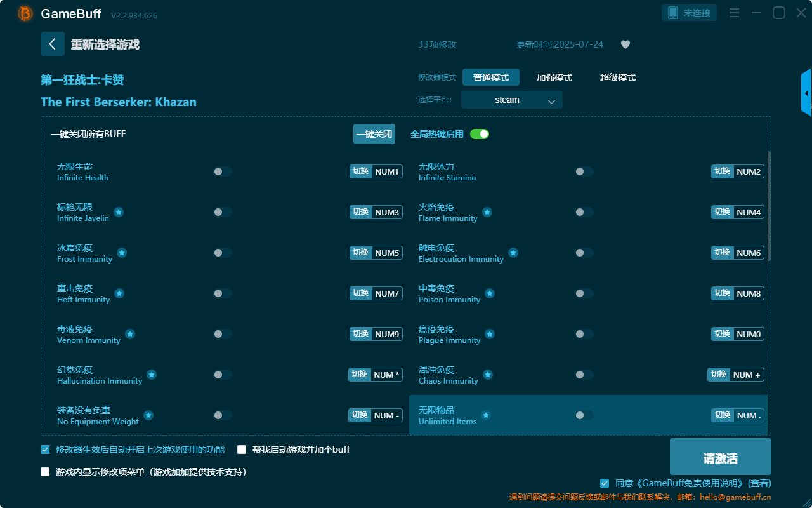Toggle Infinite Health switch on
The width and height of the screenshot is (812, 508).
click(223, 171)
